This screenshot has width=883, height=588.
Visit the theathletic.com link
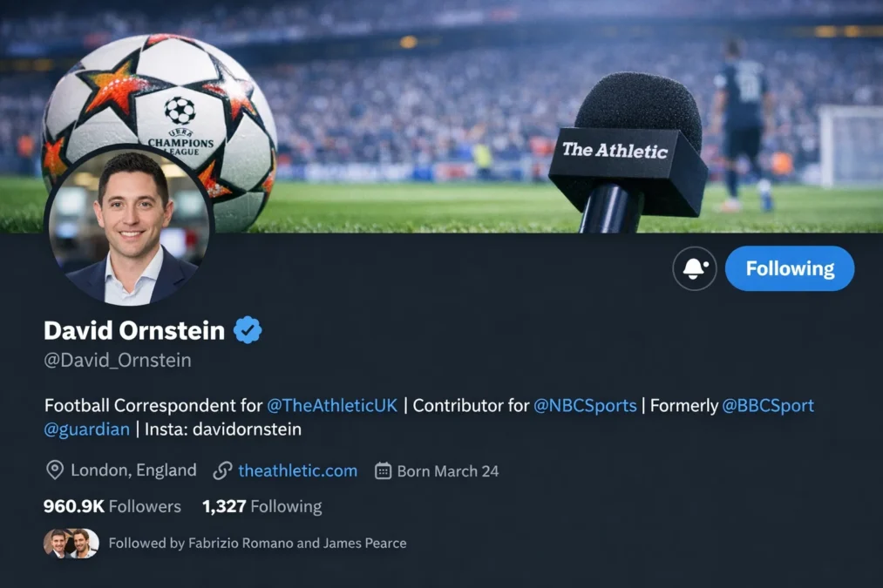(x=297, y=470)
